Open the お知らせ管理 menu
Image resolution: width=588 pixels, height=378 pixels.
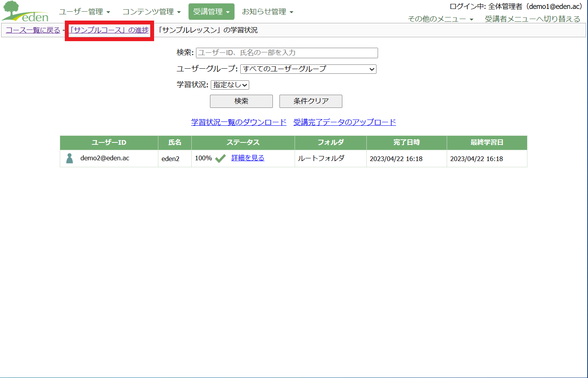pyautogui.click(x=267, y=12)
